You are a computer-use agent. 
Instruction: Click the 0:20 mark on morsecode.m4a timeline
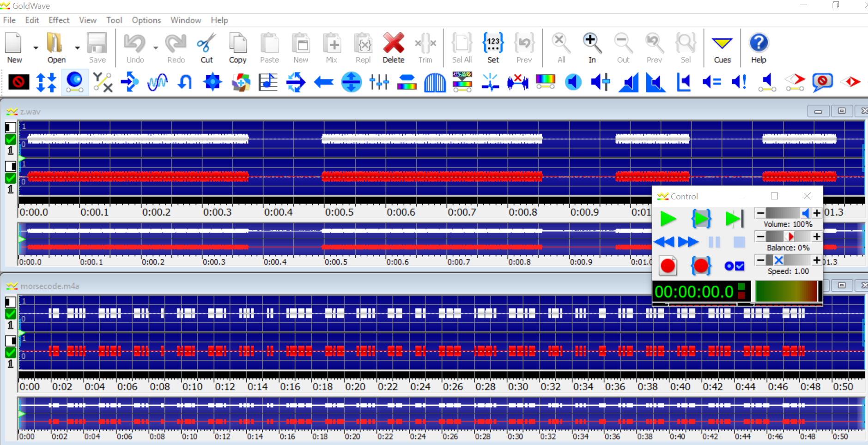point(355,387)
